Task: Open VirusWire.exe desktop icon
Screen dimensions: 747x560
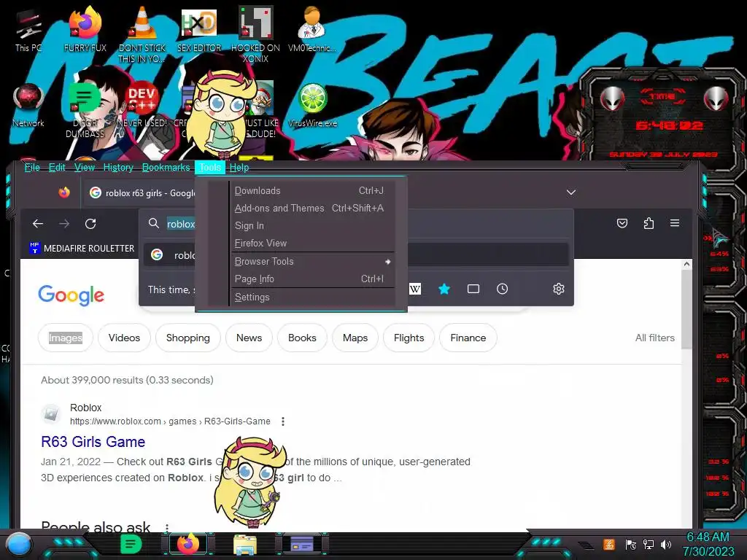Action: (312, 105)
